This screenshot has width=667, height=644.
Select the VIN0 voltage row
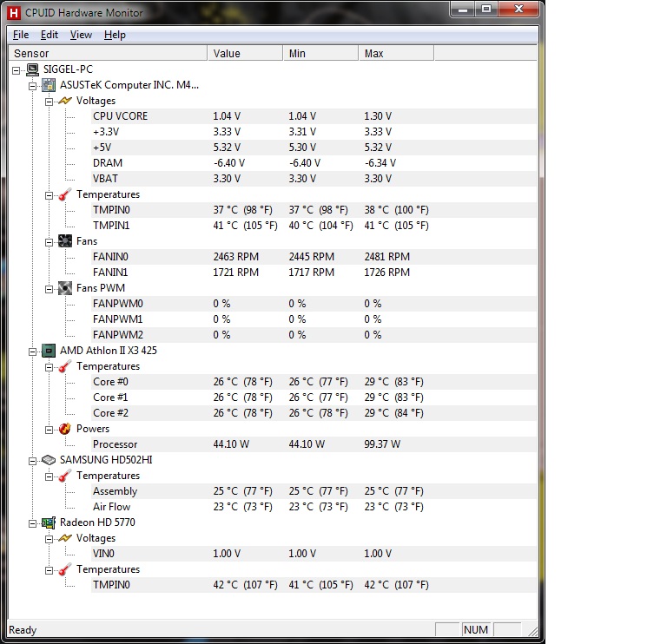[x=314, y=554]
